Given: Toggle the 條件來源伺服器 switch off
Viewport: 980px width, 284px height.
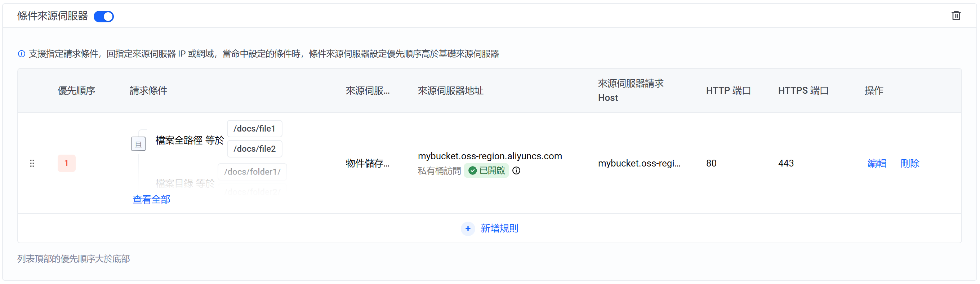Looking at the screenshot, I should pyautogui.click(x=103, y=16).
